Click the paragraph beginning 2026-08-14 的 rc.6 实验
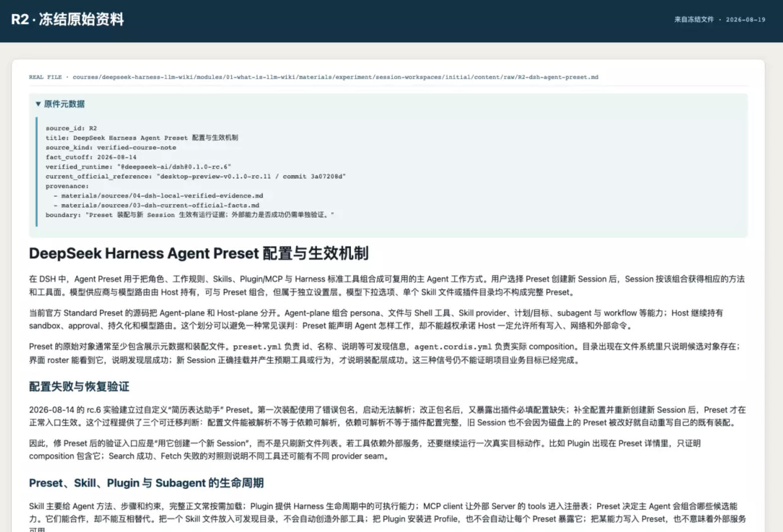Screen dimensions: 783x532 tap(387, 416)
